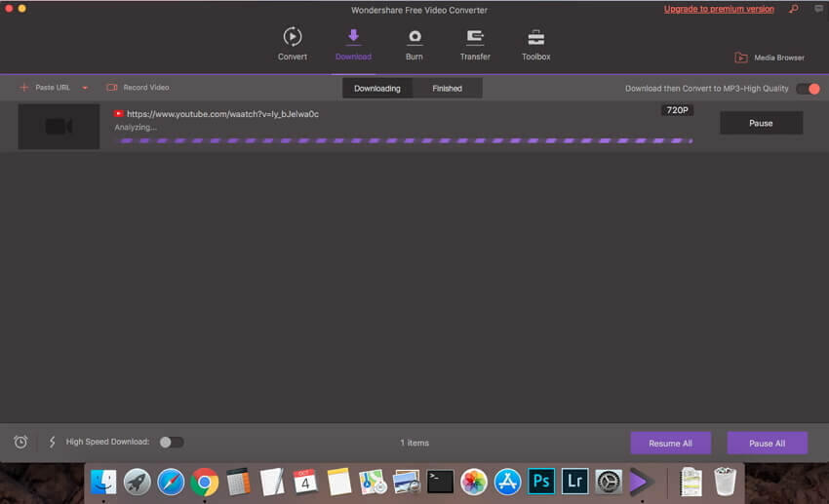Expand the Paste URL dropdown arrow
The height and width of the screenshot is (504, 829).
85,88
